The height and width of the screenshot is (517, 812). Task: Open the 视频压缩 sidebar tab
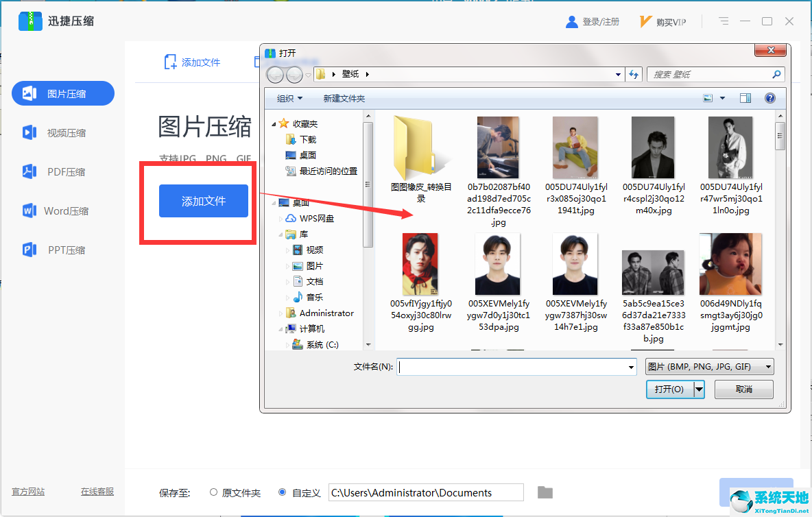(x=62, y=132)
